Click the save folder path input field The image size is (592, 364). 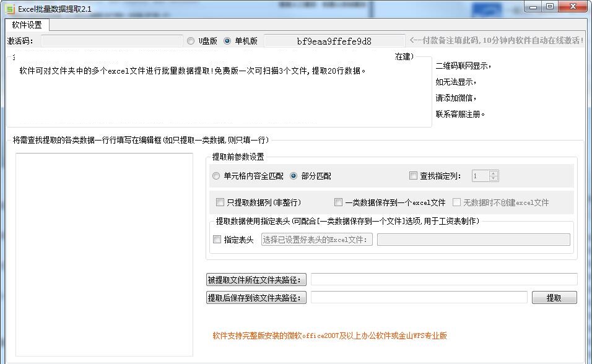point(419,297)
